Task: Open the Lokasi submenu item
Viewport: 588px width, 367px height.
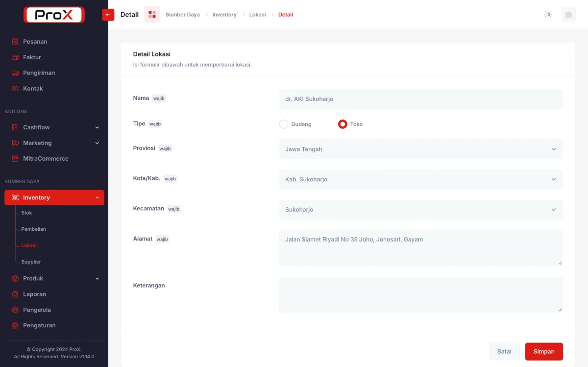Action: tap(29, 245)
